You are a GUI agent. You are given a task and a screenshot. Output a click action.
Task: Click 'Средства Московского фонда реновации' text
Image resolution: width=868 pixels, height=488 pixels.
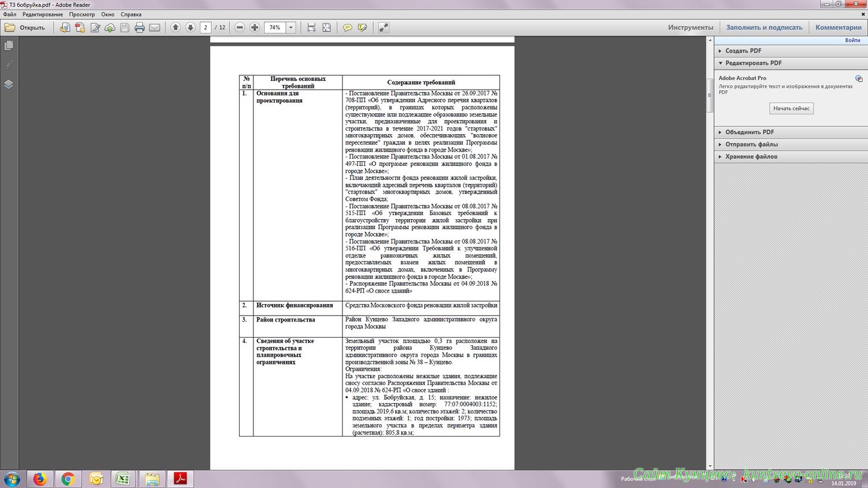click(x=421, y=305)
